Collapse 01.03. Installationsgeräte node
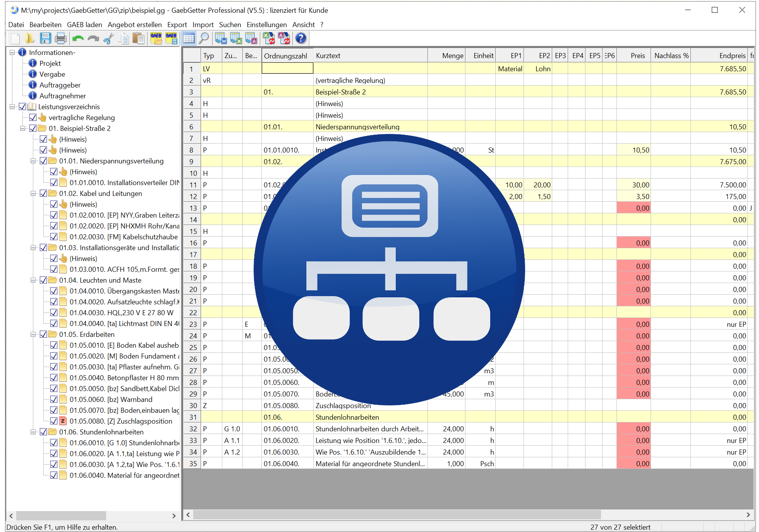Screen dimensions: 759x532 33,247
